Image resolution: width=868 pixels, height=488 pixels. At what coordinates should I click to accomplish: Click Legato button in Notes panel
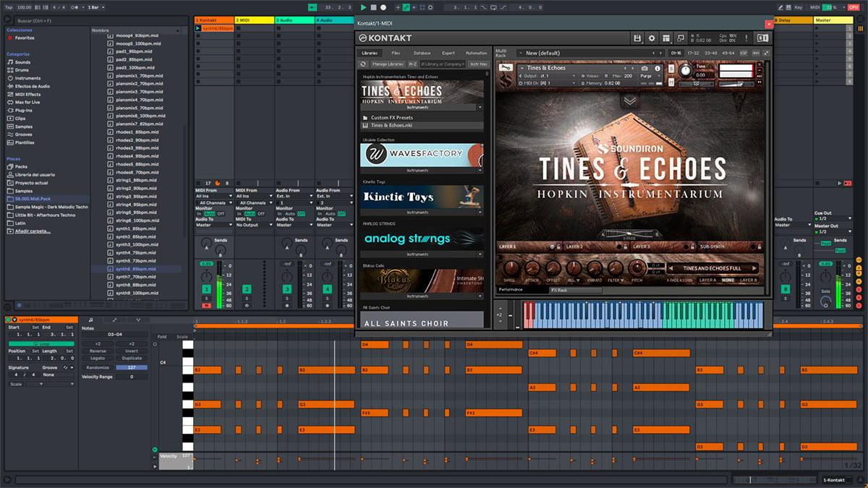click(x=98, y=358)
